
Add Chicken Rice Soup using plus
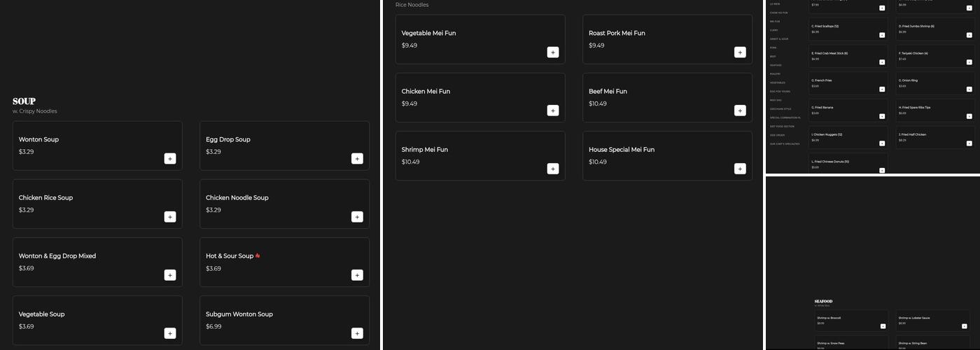(x=170, y=217)
